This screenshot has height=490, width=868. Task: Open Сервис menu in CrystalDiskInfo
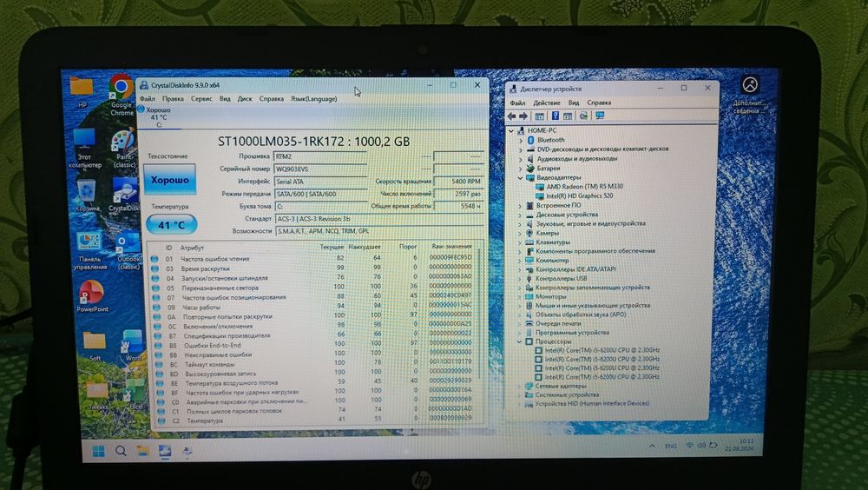[201, 99]
